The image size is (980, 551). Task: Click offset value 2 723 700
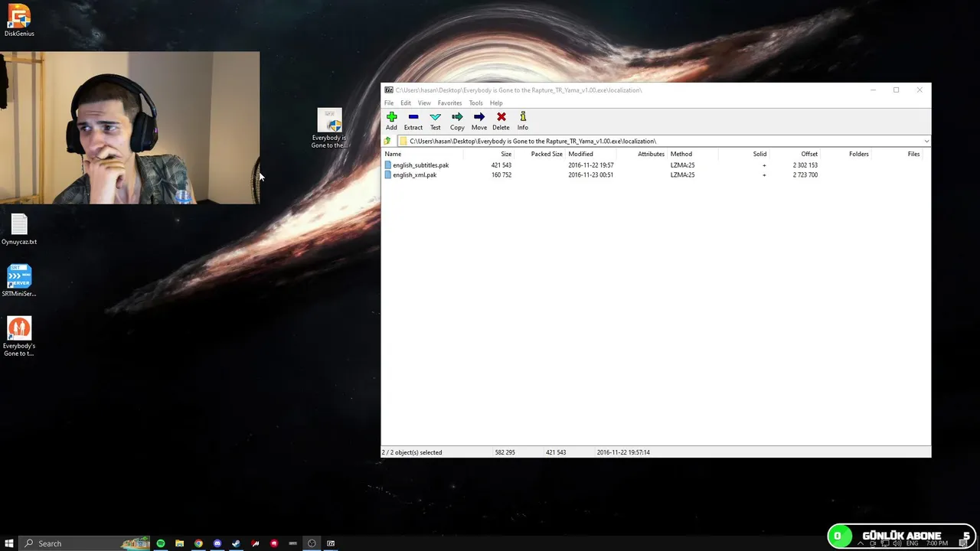805,175
